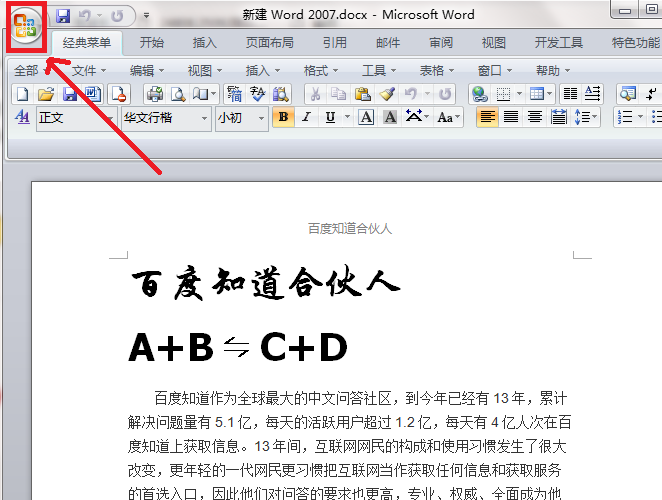Click the Copy icon

(x=338, y=94)
